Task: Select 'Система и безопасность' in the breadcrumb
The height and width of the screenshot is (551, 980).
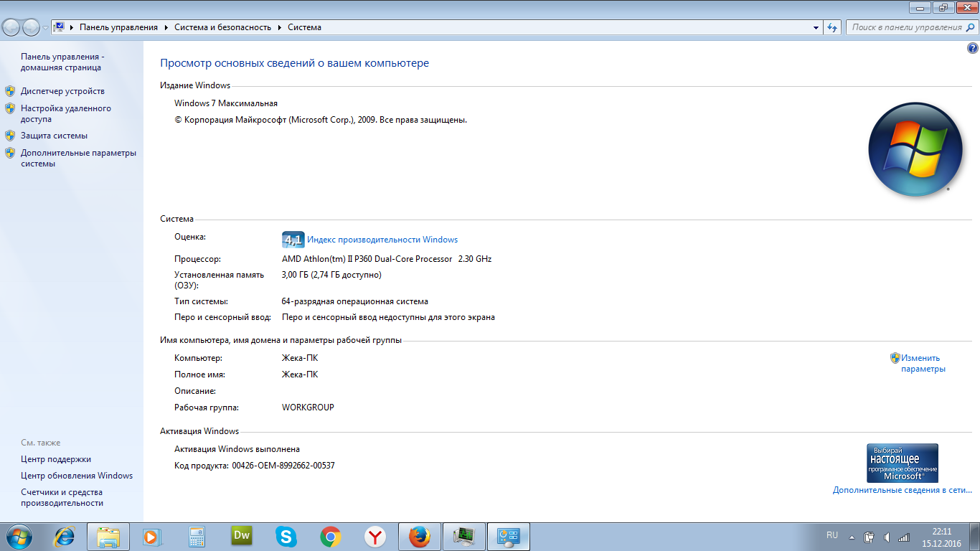Action: pyautogui.click(x=222, y=27)
